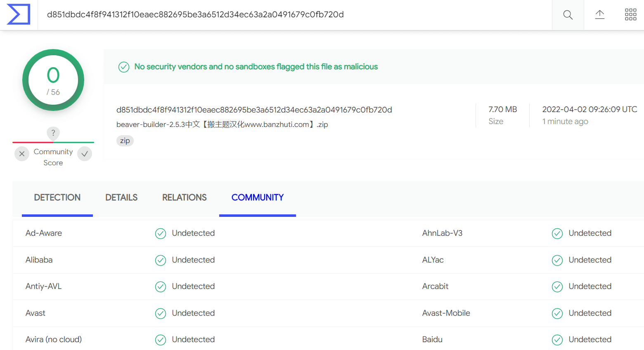Click the check icon in Ad-Aware row
The width and height of the screenshot is (644, 350).
(161, 234)
